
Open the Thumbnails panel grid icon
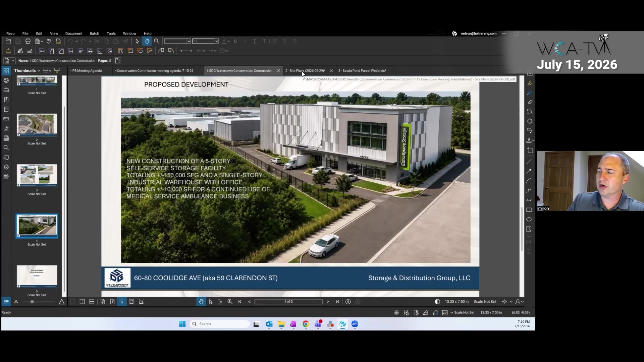pyautogui.click(x=6, y=71)
